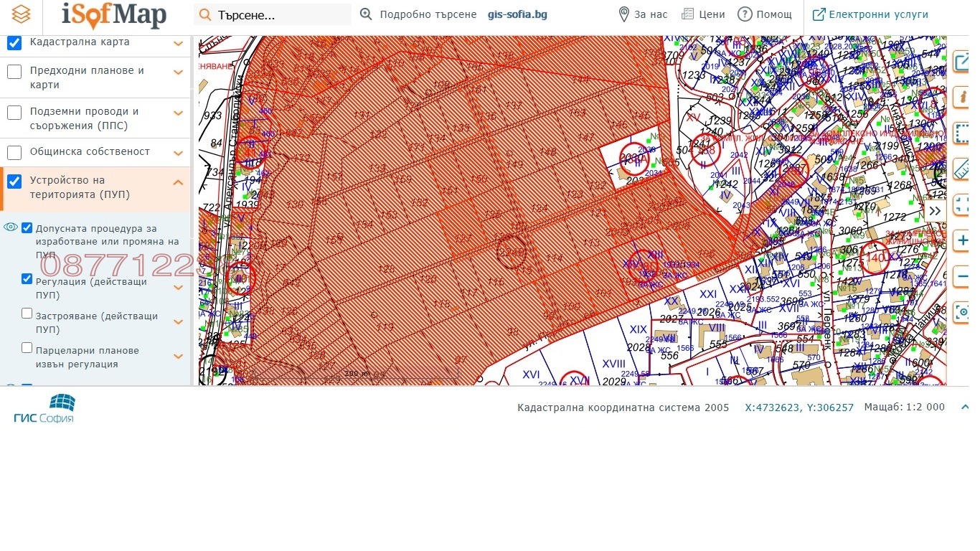The height and width of the screenshot is (551, 980).
Task: Click the Общинска собственост layer label
Action: point(90,151)
